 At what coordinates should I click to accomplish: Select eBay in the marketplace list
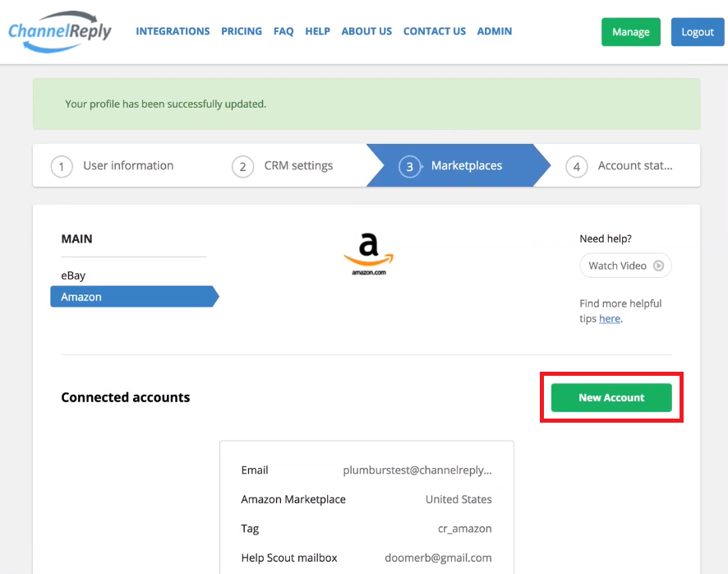[x=73, y=275]
